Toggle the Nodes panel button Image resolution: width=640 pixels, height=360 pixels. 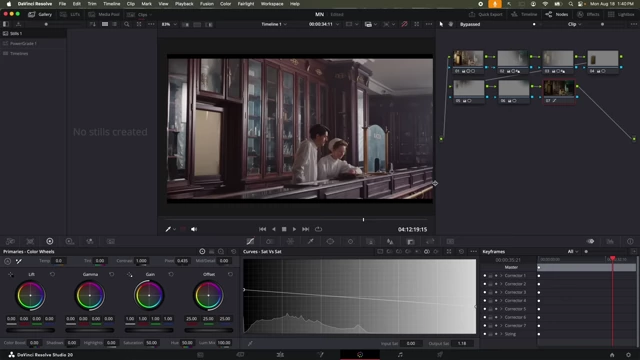tap(557, 14)
